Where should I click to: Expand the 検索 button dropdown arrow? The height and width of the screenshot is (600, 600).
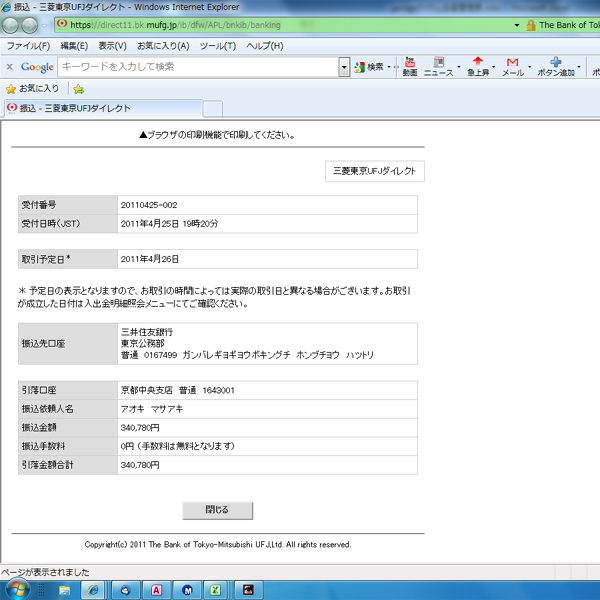(389, 67)
